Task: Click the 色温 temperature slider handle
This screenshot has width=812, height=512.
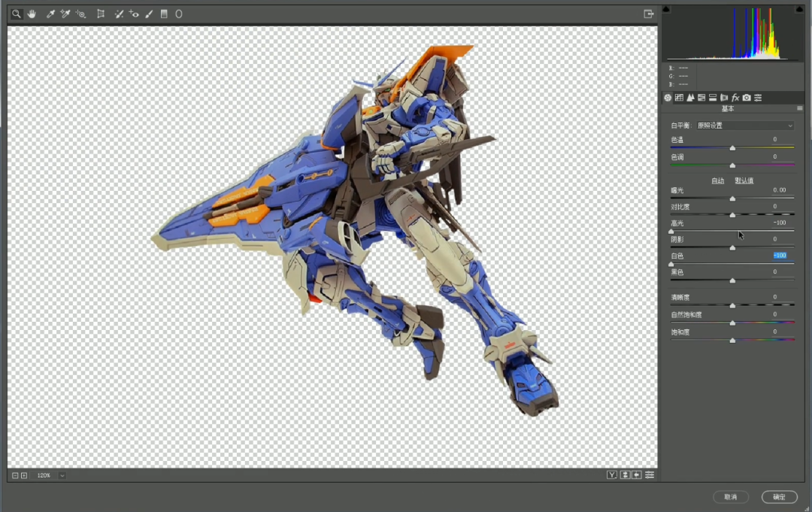Action: coord(732,148)
